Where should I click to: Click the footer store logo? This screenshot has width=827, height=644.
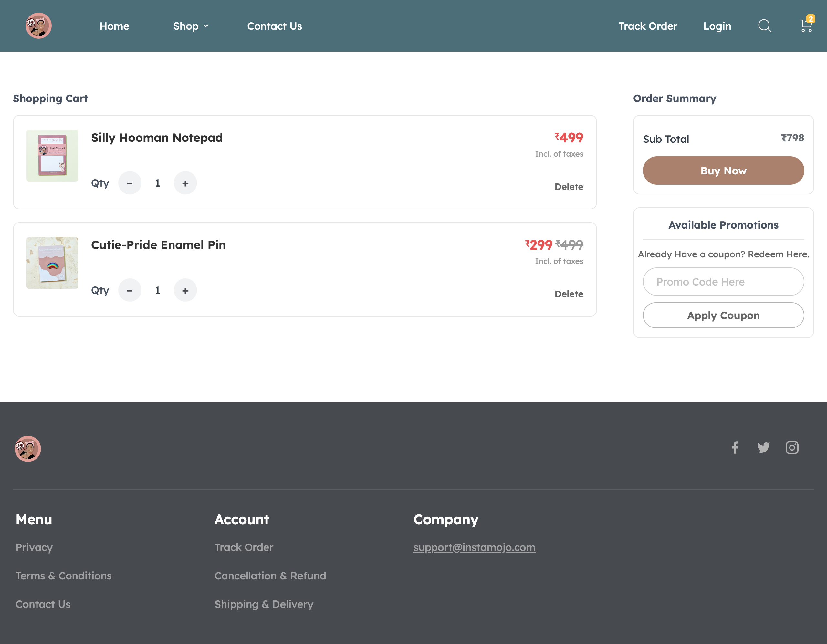[28, 449]
